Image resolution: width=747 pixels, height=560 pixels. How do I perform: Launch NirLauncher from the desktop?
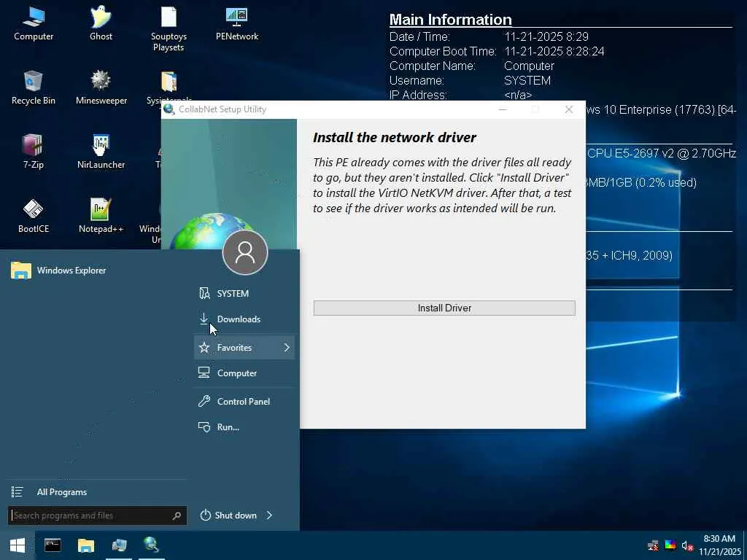coord(101,152)
